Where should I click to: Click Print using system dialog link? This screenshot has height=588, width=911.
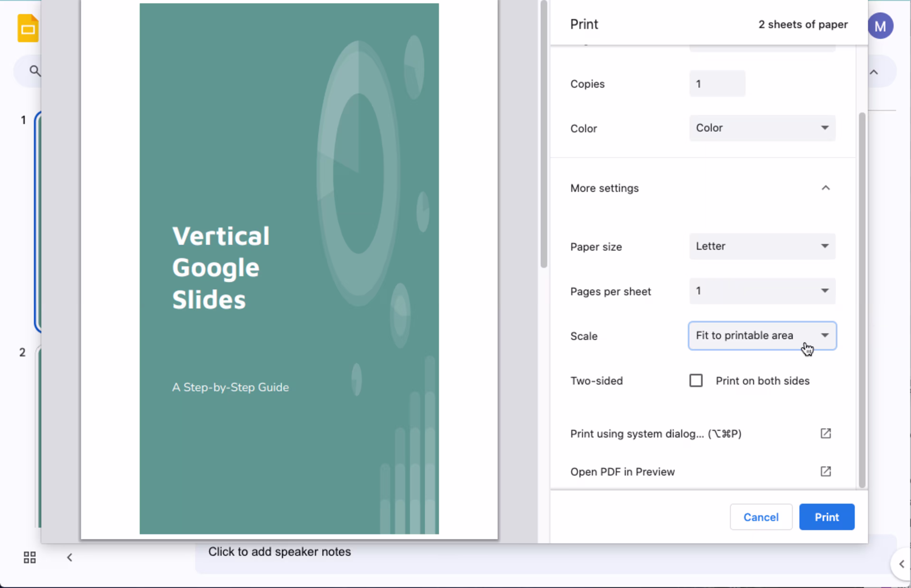(x=655, y=434)
